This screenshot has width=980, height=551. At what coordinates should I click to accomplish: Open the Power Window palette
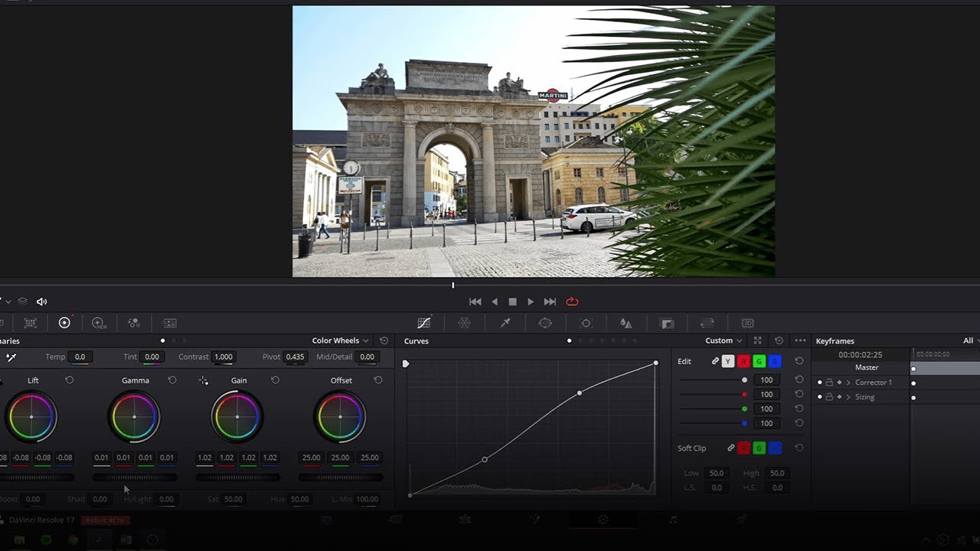click(545, 323)
